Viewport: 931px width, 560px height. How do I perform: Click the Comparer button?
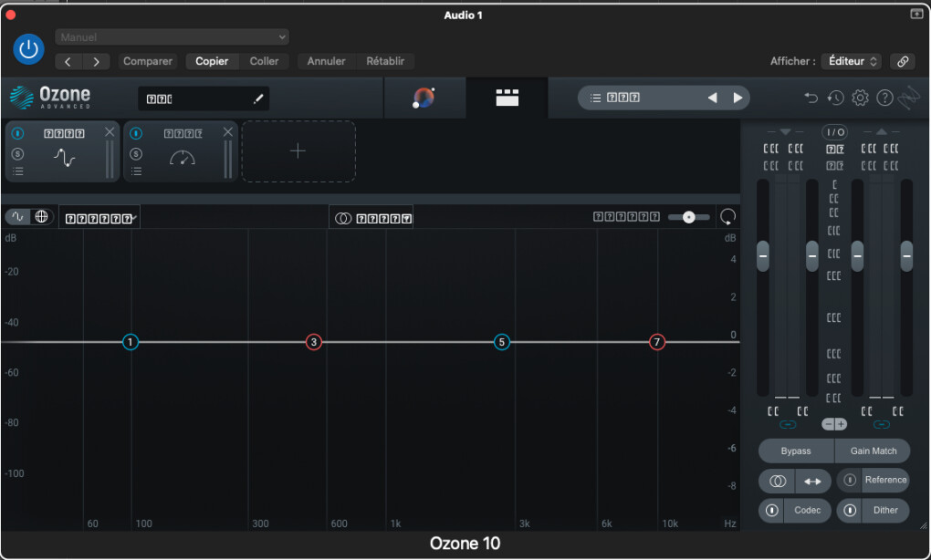tap(147, 61)
